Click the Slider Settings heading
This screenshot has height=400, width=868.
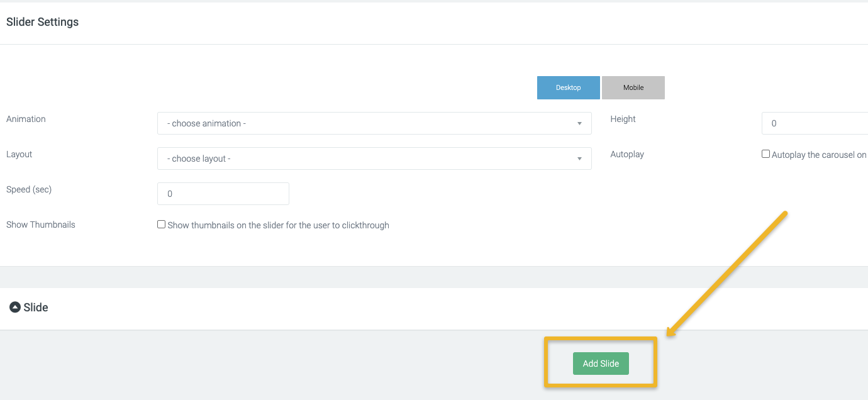click(x=42, y=22)
